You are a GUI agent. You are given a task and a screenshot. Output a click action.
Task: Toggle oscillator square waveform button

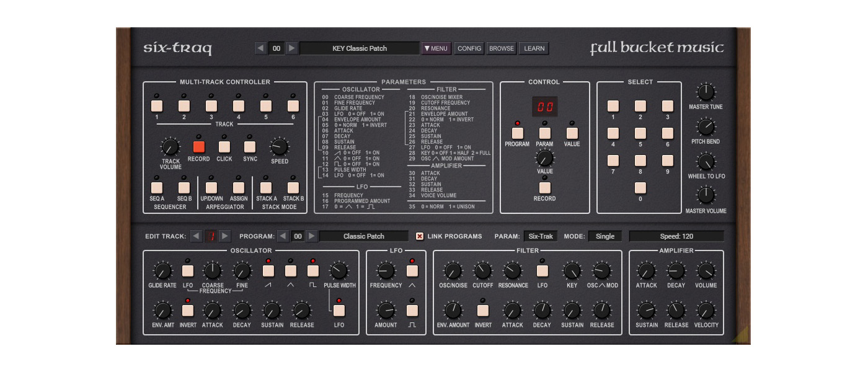(x=312, y=271)
